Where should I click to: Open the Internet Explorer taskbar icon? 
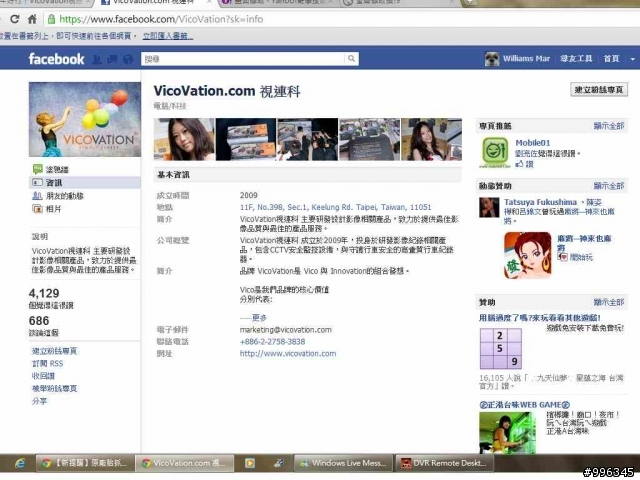coord(19,463)
